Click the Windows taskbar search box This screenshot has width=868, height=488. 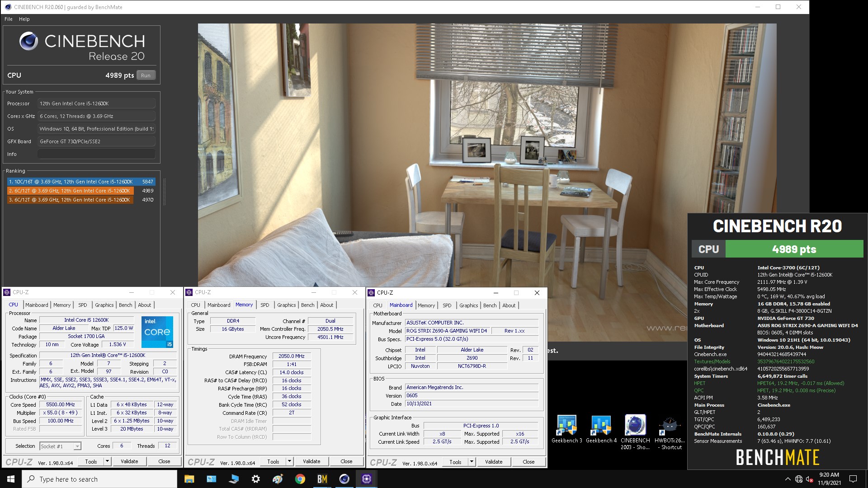(99, 479)
